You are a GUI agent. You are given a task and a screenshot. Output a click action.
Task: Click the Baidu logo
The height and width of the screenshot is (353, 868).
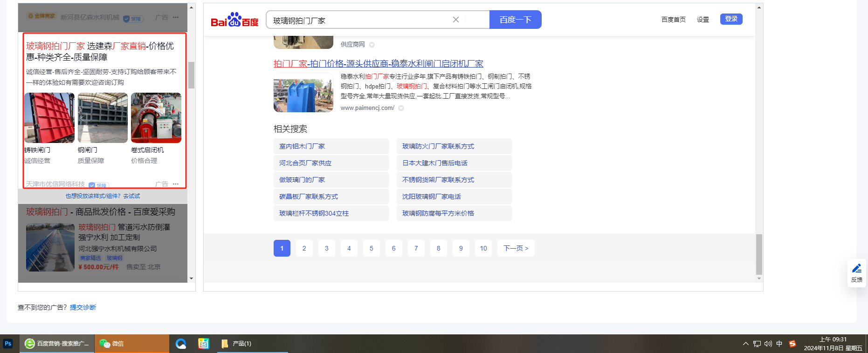[x=234, y=20]
